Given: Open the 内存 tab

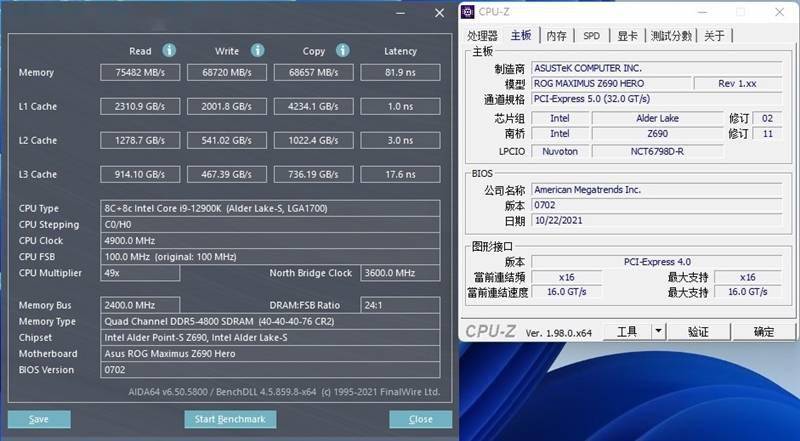Looking at the screenshot, I should pyautogui.click(x=556, y=35).
